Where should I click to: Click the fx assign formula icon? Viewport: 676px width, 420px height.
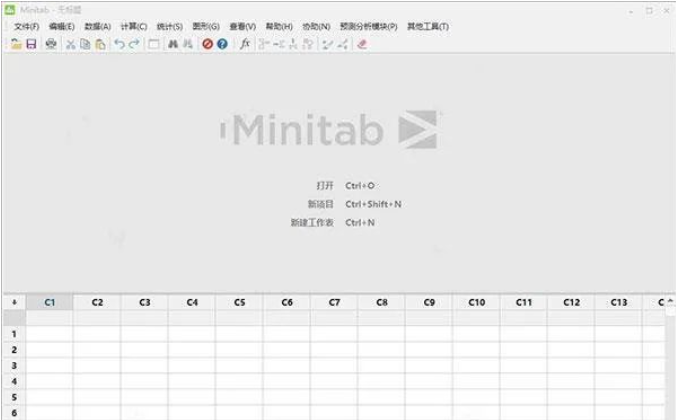point(245,44)
